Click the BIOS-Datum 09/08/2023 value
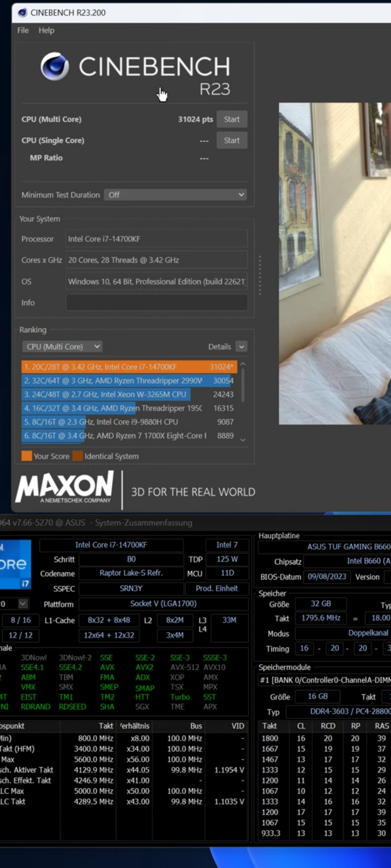Viewport: 391px width, 868px height. coord(327,577)
